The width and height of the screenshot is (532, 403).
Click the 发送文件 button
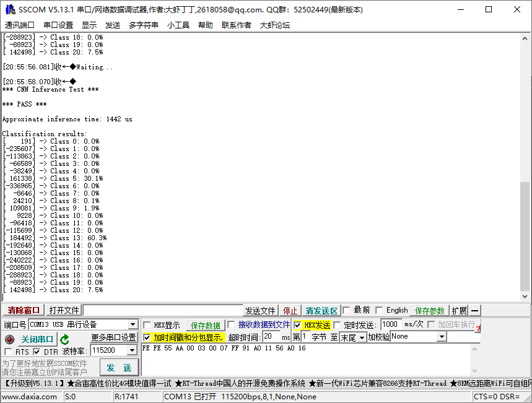click(x=260, y=311)
